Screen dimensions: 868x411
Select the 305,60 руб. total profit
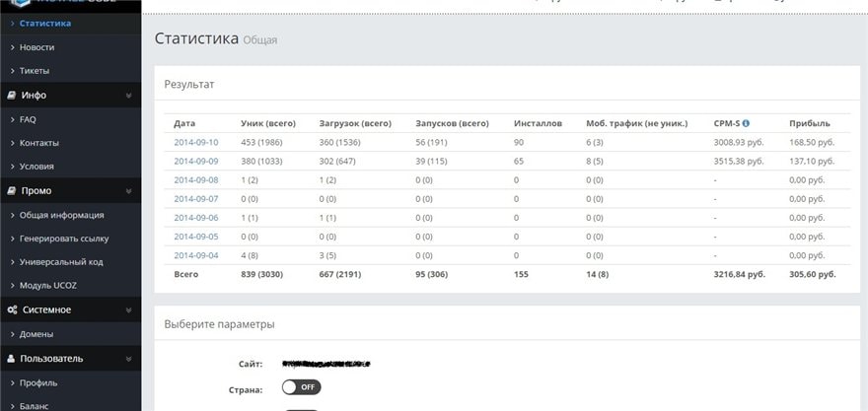[813, 274]
